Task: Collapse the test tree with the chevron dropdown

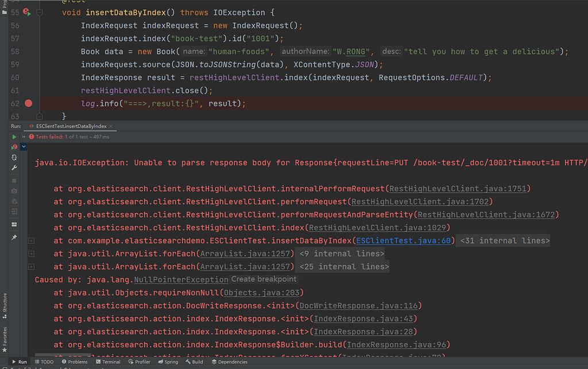Action: pos(23,148)
